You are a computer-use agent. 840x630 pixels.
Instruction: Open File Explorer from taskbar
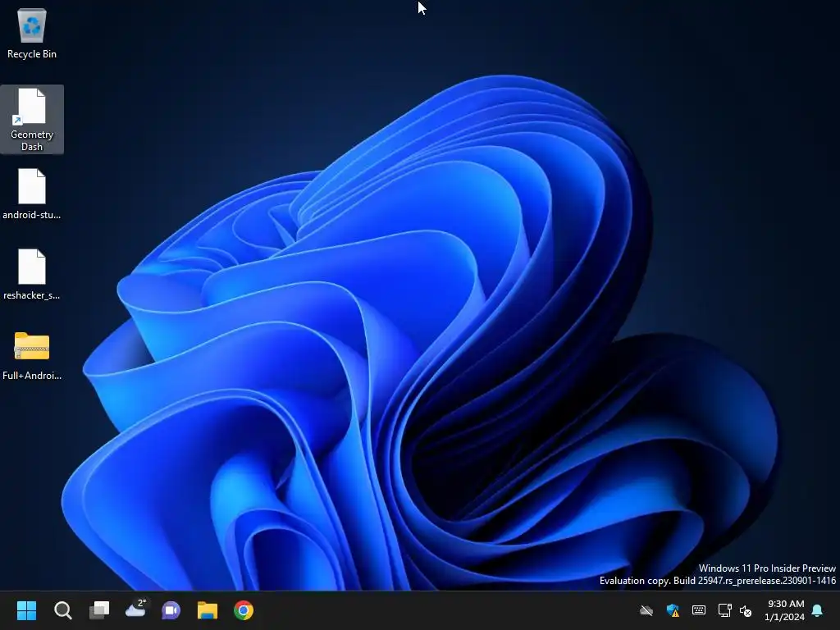(208, 610)
